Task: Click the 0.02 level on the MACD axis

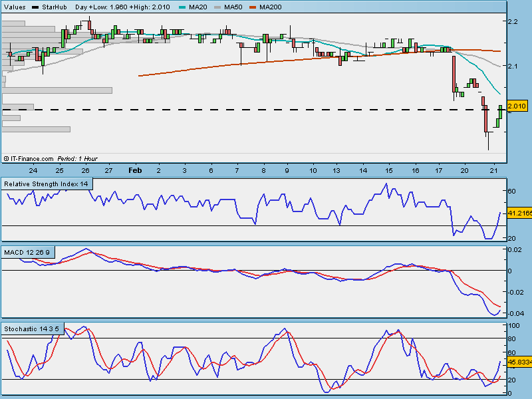Action: coord(515,250)
